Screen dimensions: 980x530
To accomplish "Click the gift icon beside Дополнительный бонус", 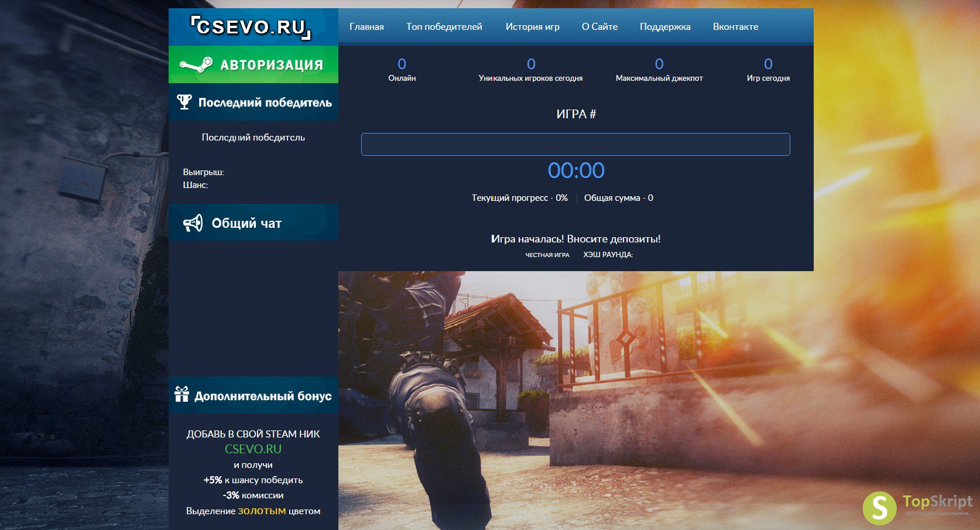I will (x=182, y=395).
